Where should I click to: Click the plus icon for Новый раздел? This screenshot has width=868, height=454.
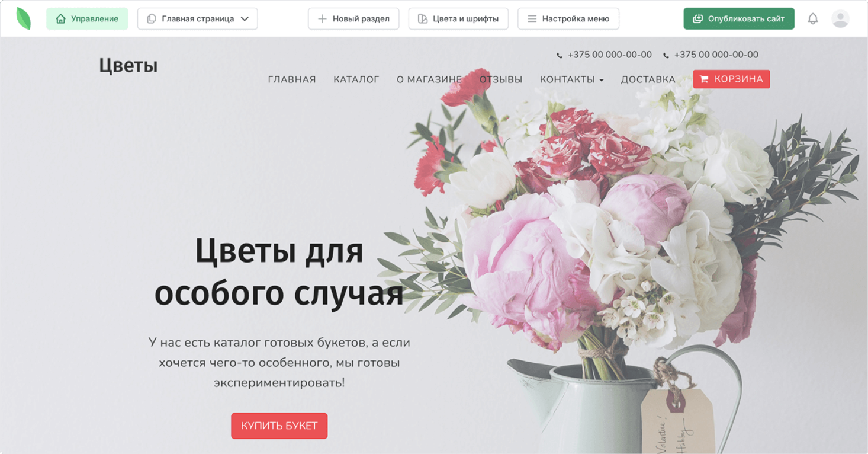click(x=322, y=19)
